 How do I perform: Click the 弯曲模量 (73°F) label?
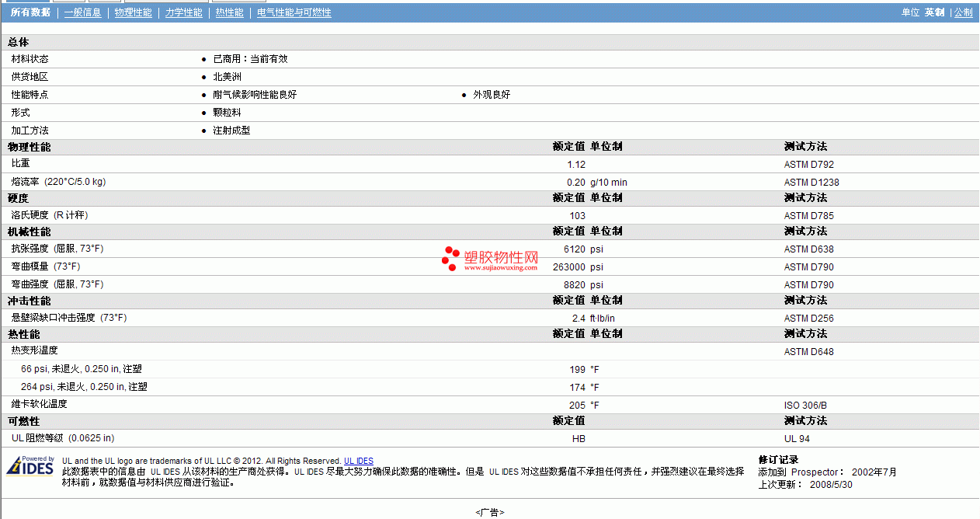(46, 266)
